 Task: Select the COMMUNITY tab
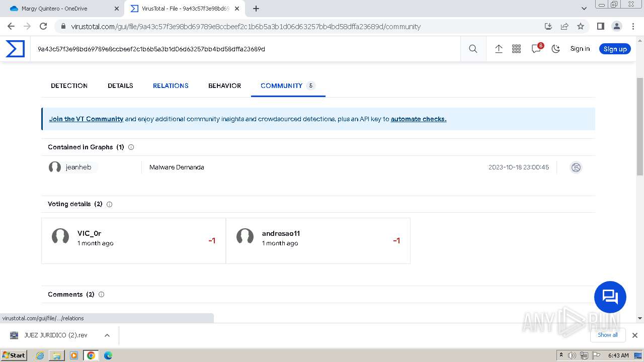coord(288,85)
